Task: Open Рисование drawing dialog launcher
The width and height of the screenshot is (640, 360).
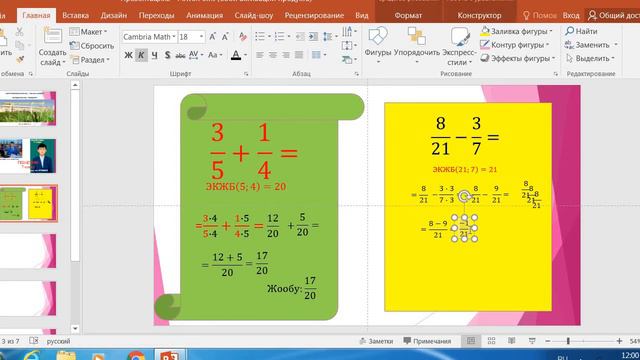Action: point(556,74)
